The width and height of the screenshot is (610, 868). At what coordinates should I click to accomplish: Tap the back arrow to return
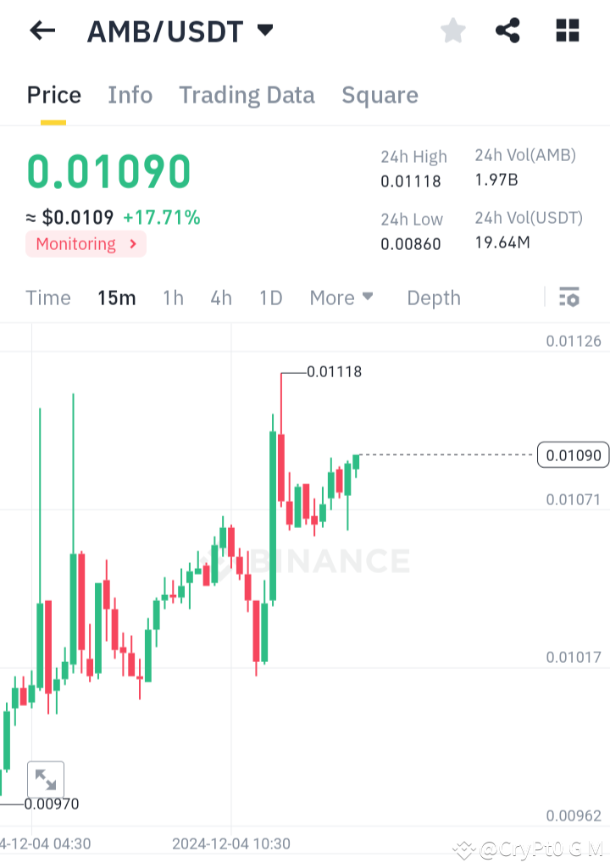pos(42,31)
